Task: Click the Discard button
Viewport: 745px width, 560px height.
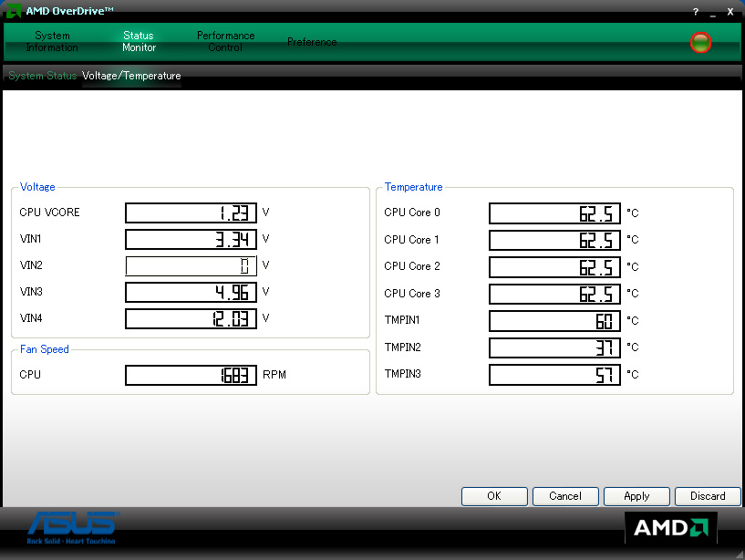Action: click(708, 496)
